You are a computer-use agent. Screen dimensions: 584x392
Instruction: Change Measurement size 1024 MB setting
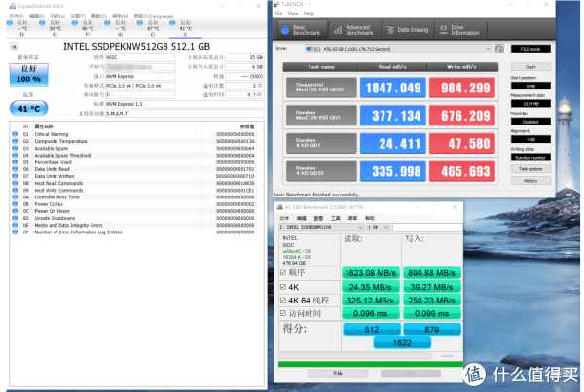pos(530,104)
